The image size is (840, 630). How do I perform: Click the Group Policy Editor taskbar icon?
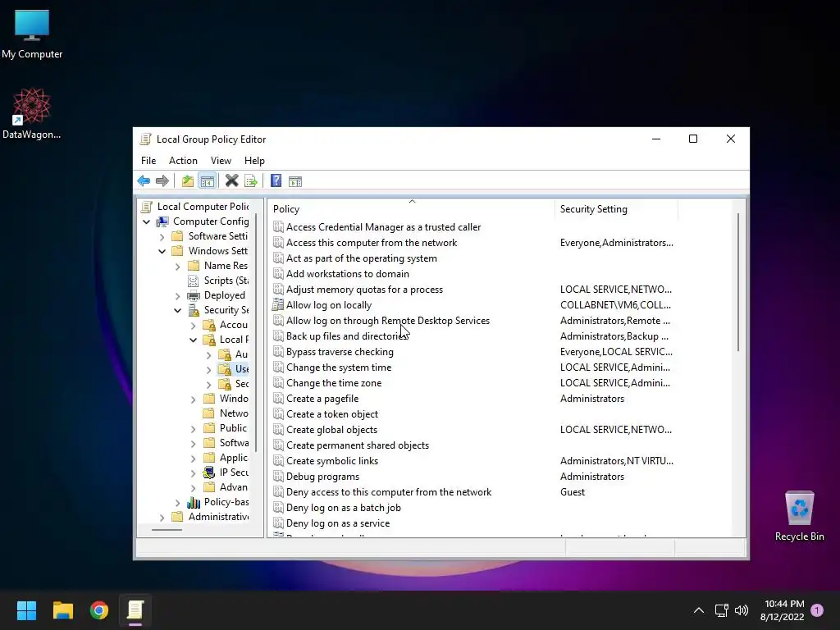coord(135,610)
